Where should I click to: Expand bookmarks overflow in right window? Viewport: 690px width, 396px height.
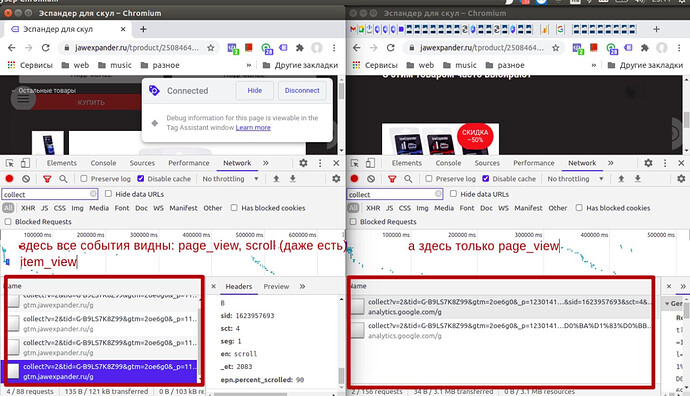(x=594, y=65)
